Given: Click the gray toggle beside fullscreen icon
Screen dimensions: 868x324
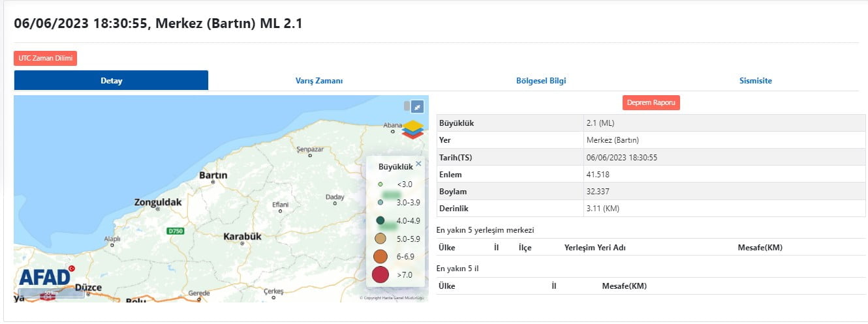Looking at the screenshot, I should click(407, 106).
